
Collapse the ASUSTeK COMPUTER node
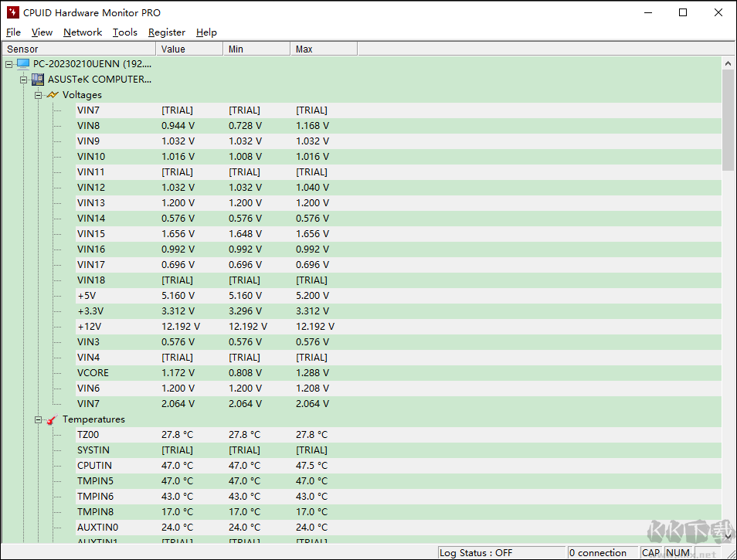(23, 80)
